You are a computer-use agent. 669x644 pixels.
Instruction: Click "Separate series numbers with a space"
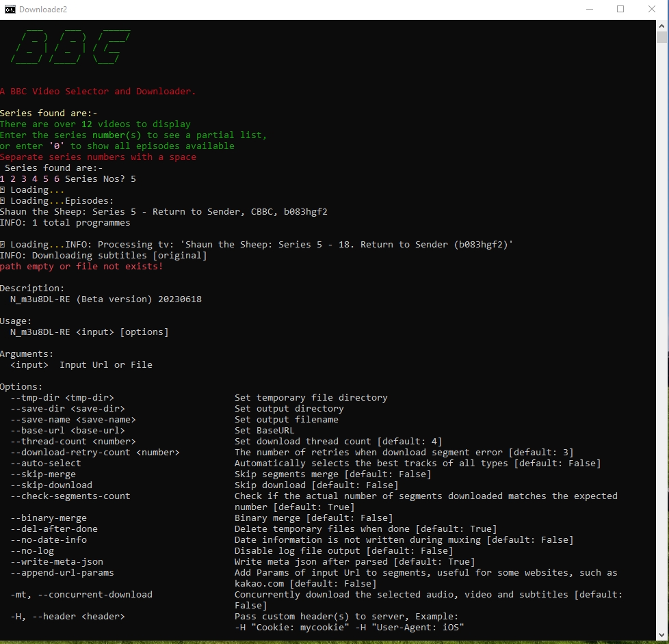(98, 157)
